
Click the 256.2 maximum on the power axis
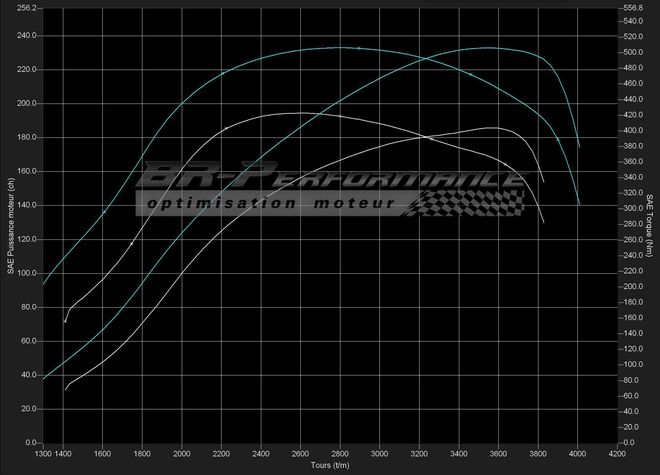[x=26, y=8]
